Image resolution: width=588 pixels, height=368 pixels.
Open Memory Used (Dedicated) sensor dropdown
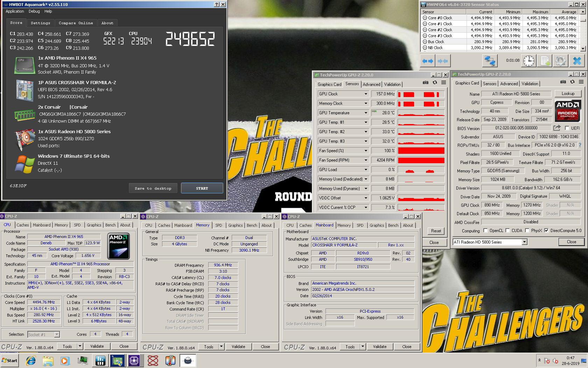click(366, 179)
